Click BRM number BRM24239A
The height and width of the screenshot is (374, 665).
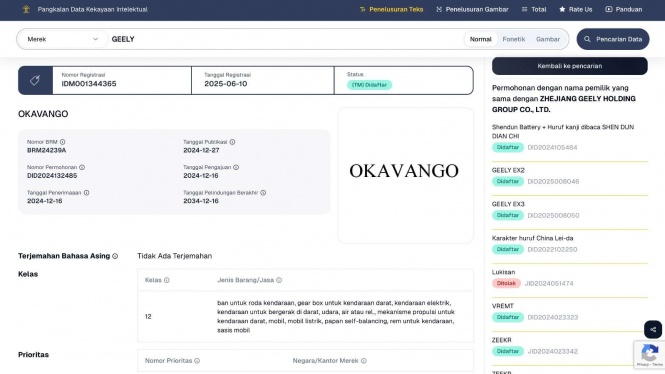coord(47,151)
